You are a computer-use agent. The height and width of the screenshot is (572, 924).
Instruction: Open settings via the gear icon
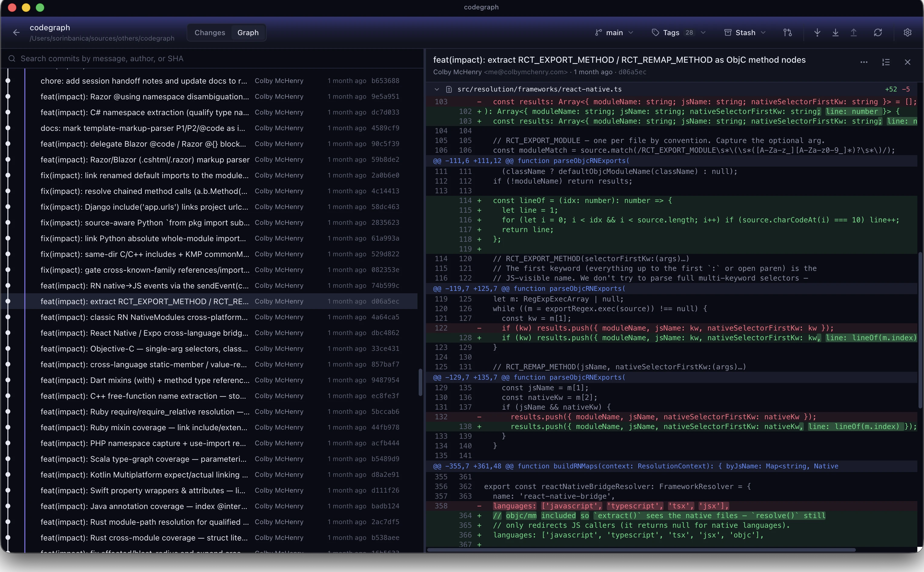pyautogui.click(x=907, y=32)
